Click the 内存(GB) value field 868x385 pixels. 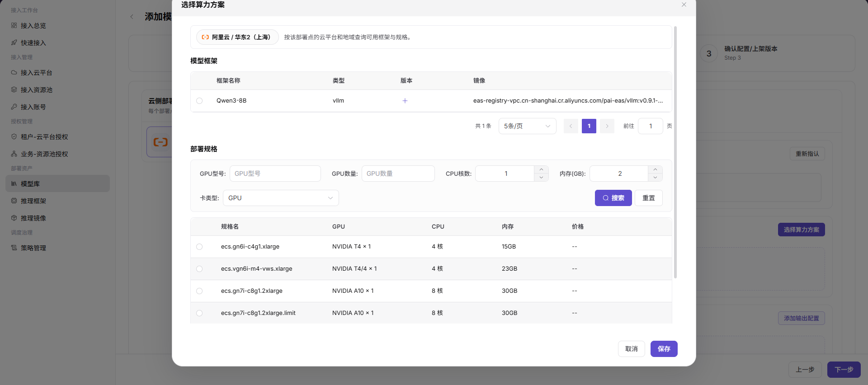(619, 174)
